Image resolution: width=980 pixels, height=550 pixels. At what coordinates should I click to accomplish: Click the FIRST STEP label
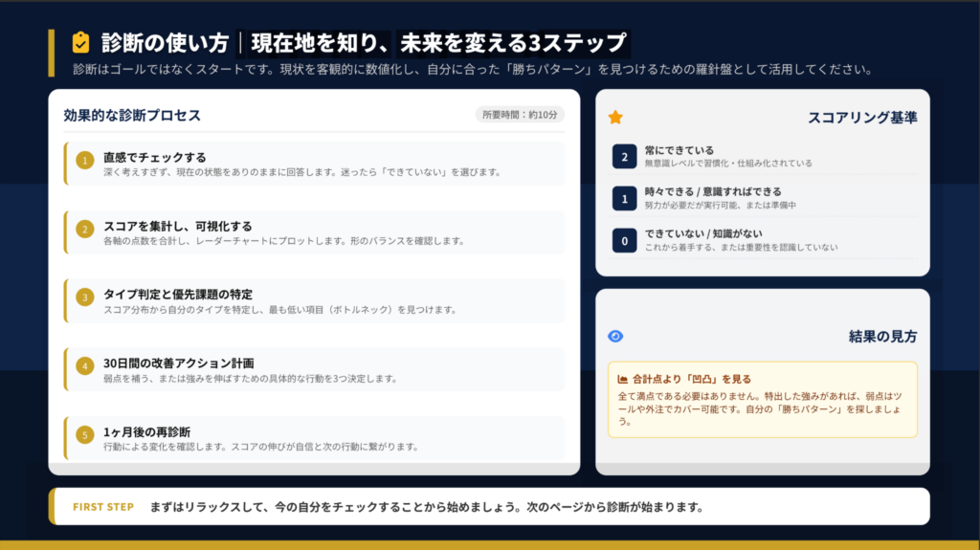pyautogui.click(x=103, y=507)
